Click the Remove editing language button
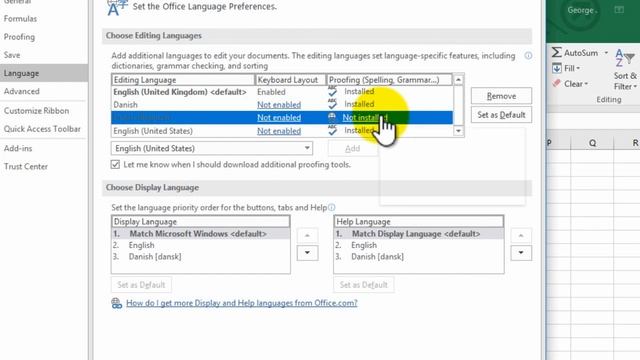The image size is (640, 360). [501, 96]
